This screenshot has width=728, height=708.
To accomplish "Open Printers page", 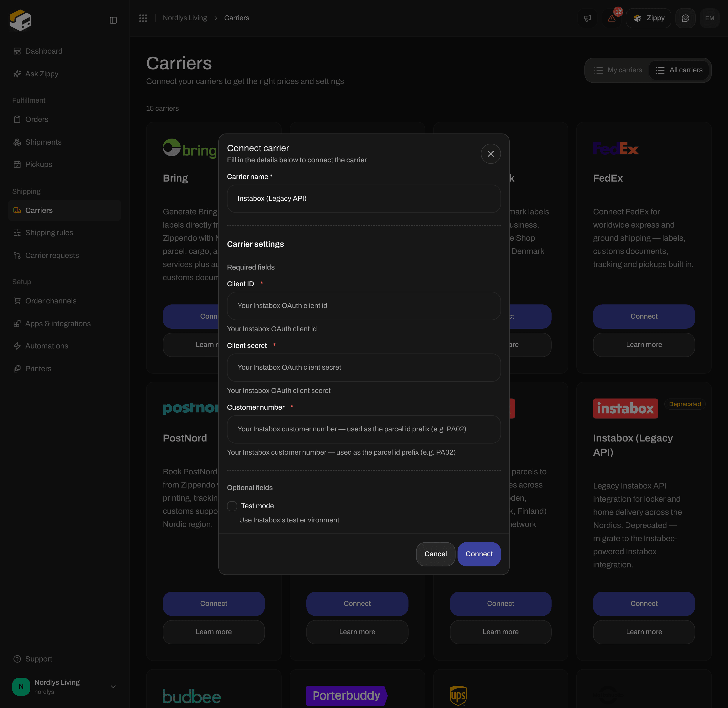I will point(65,368).
